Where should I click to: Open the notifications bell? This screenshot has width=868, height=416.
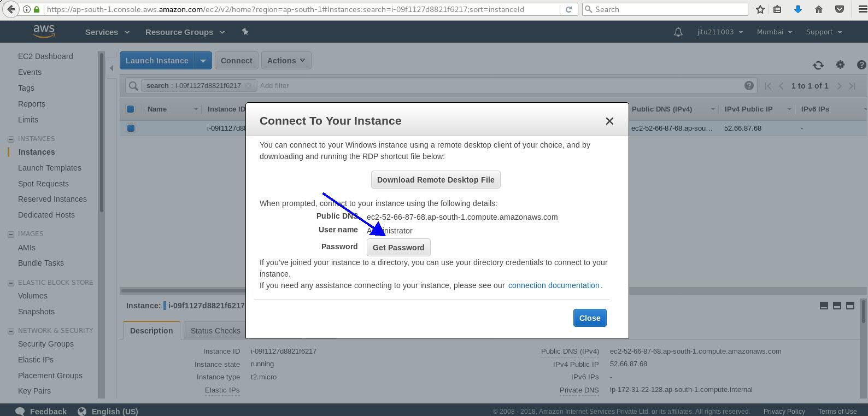click(678, 32)
